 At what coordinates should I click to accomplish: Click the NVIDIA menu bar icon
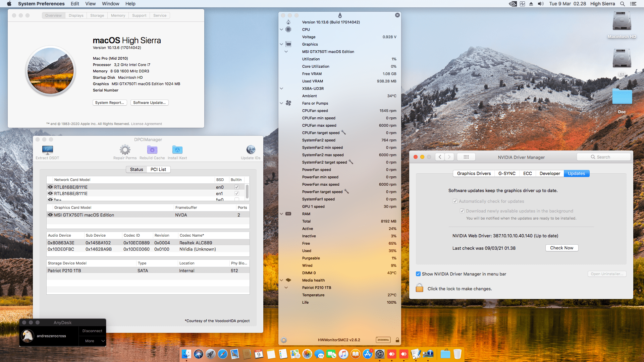pos(513,4)
